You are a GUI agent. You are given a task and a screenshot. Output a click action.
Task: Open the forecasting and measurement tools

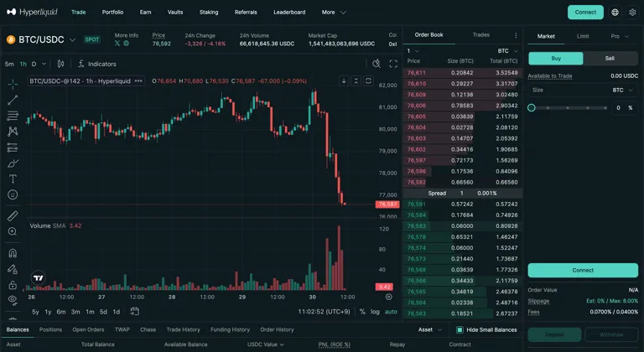pos(13,148)
